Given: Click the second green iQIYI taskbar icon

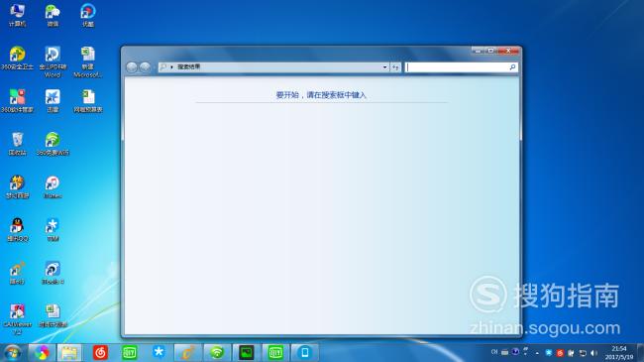Looking at the screenshot, I should 275,353.
